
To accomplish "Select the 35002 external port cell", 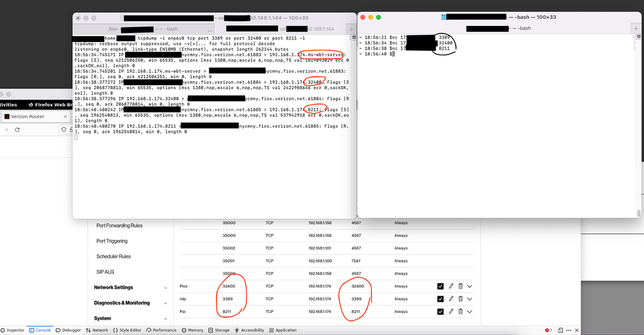I will [x=229, y=249].
